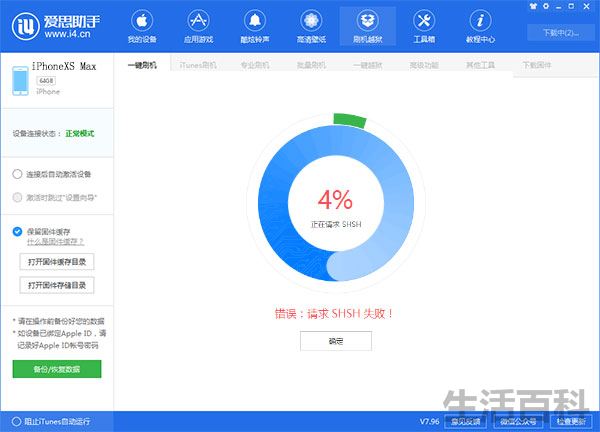600x432 pixels.
Task: Click the iPhone device thumbnail icon
Action: [x=20, y=80]
